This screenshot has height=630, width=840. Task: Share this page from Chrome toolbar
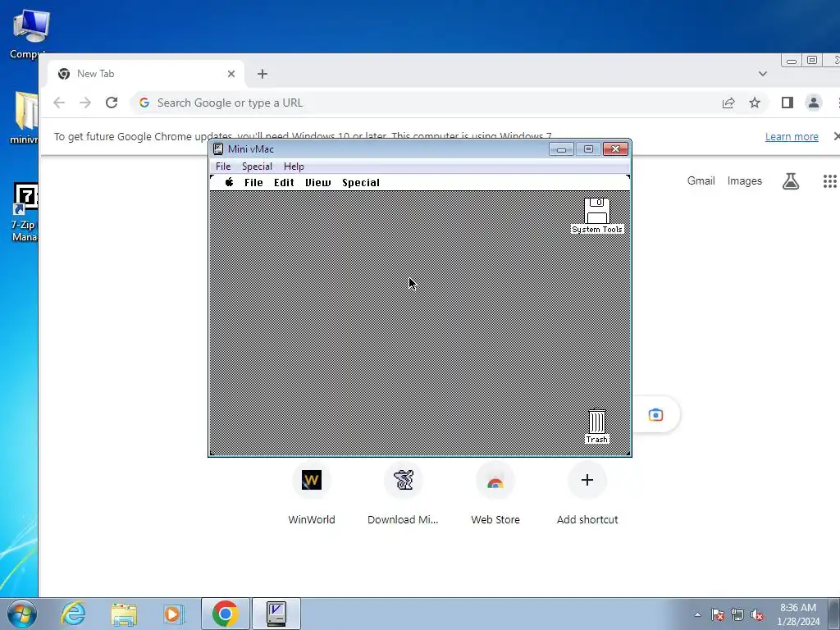pos(728,103)
